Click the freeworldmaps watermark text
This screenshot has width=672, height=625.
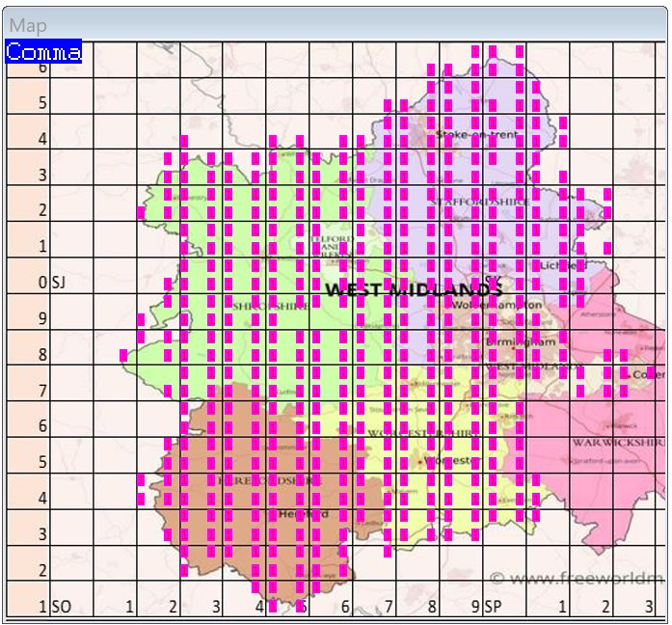[577, 579]
